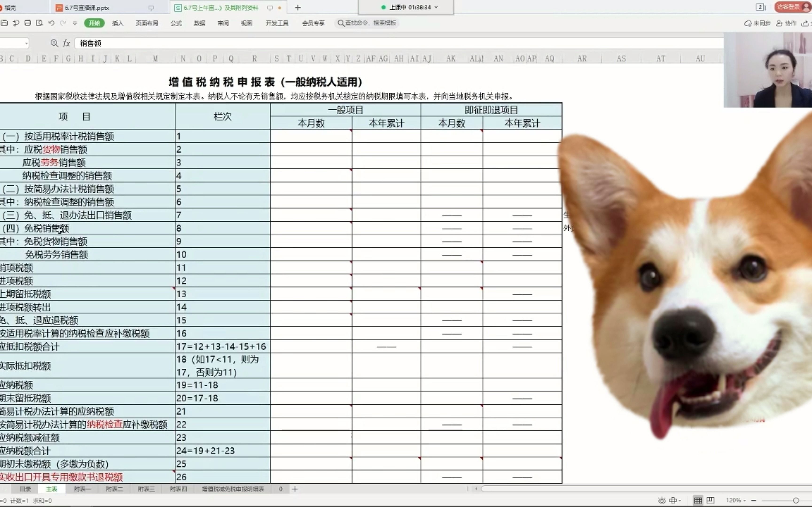Select the Undo icon
Image resolution: width=812 pixels, height=507 pixels.
(52, 23)
